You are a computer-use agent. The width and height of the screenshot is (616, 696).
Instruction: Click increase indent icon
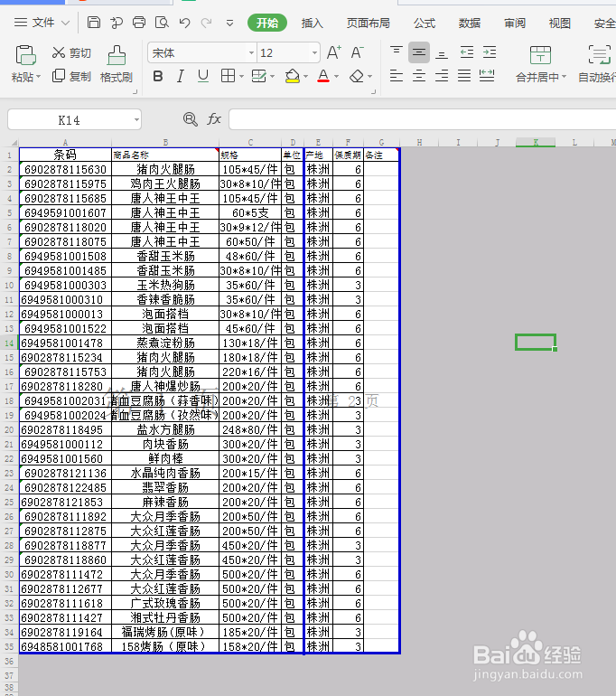tap(490, 52)
